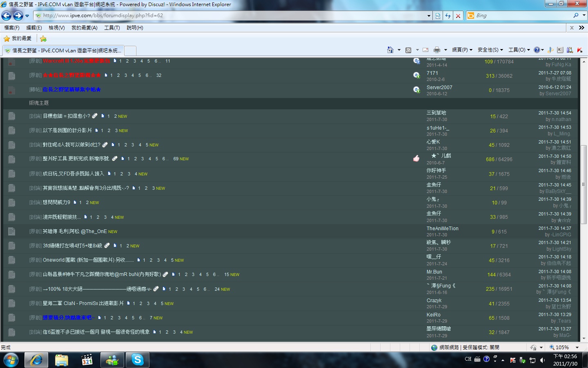
Task: Open the 說明(H) menu
Action: pos(135,28)
